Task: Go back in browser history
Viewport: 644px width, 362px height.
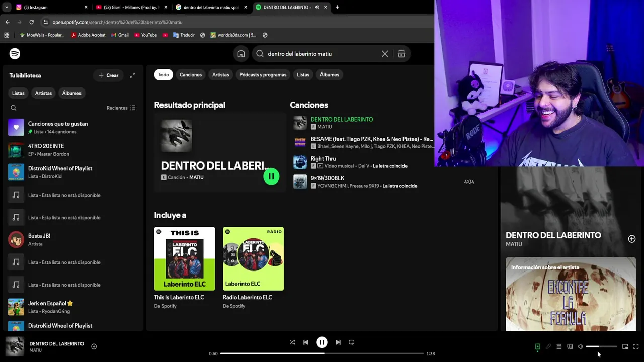Action: click(x=7, y=22)
